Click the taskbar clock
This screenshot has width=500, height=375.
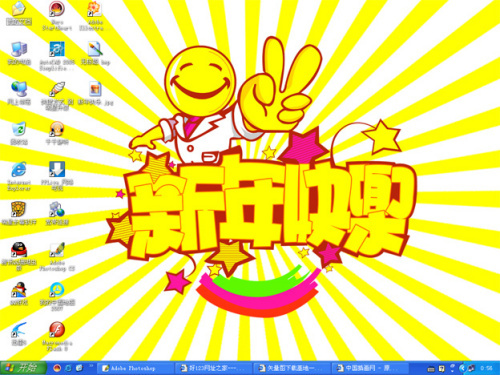486,368
